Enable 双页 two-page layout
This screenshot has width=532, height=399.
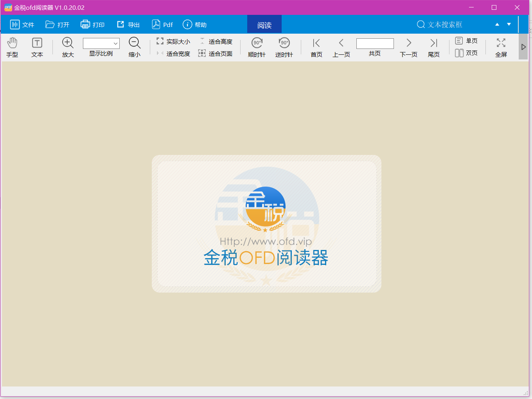[x=467, y=53]
